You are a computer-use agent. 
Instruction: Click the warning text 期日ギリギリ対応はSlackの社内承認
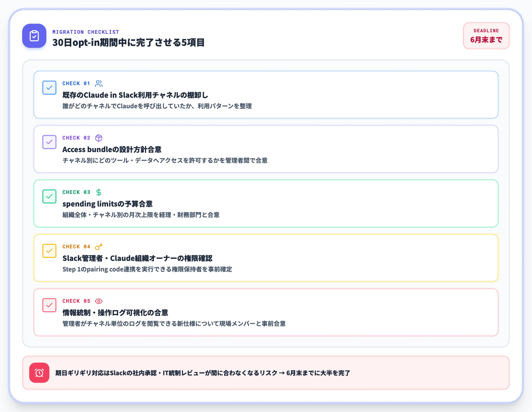(203, 373)
